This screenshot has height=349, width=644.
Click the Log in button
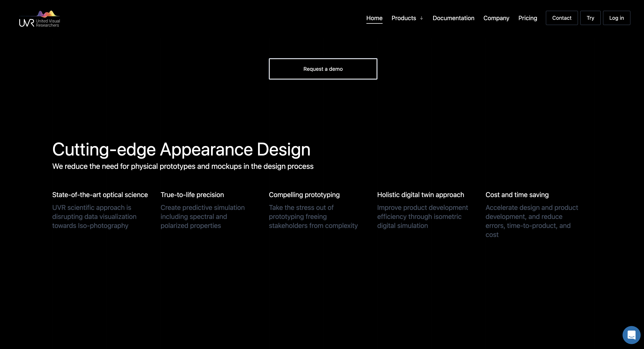click(x=617, y=18)
